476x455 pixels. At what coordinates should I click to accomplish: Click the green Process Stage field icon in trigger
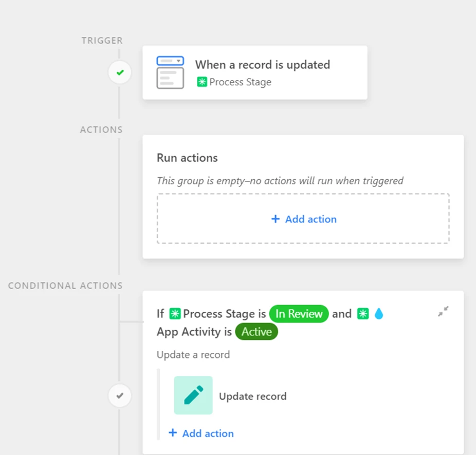tap(202, 82)
